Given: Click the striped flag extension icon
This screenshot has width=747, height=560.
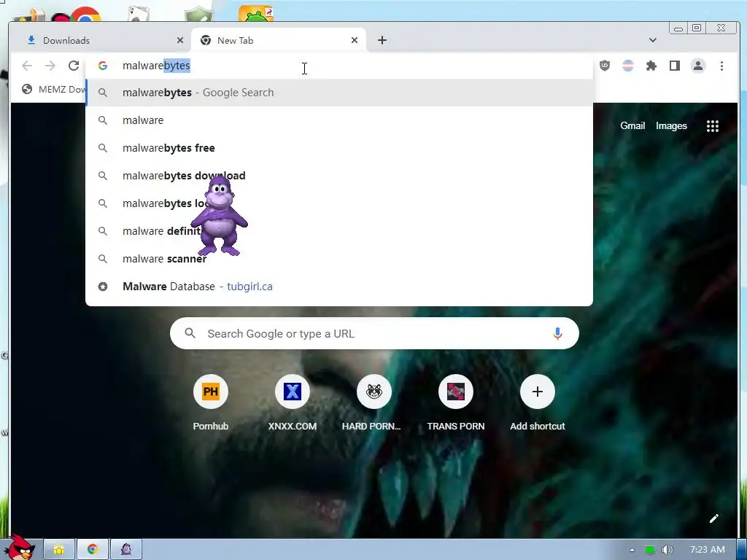Looking at the screenshot, I should (x=628, y=66).
